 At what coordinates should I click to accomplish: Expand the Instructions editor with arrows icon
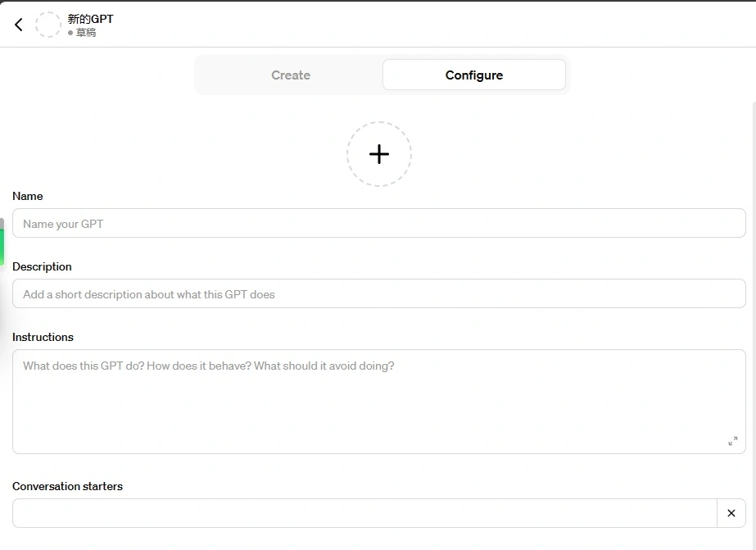pyautogui.click(x=733, y=441)
